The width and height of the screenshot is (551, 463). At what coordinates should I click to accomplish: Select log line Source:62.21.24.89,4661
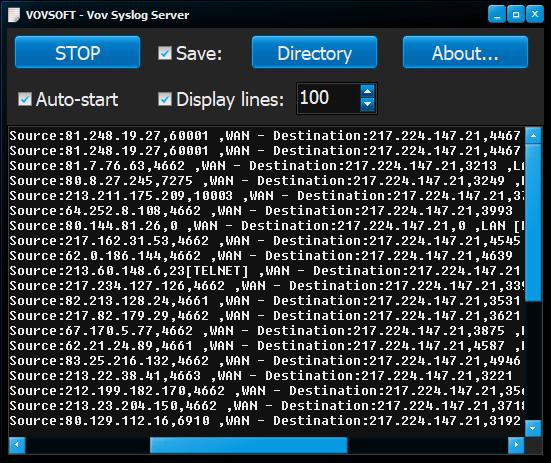point(267,346)
